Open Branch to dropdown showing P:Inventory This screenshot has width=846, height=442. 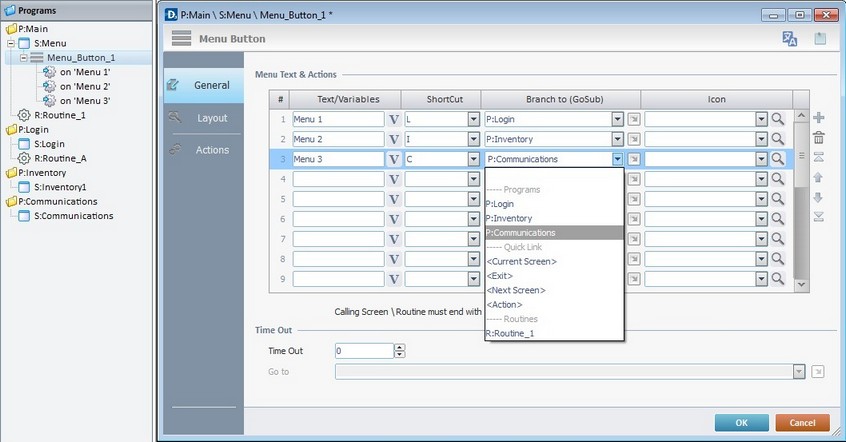click(x=618, y=139)
